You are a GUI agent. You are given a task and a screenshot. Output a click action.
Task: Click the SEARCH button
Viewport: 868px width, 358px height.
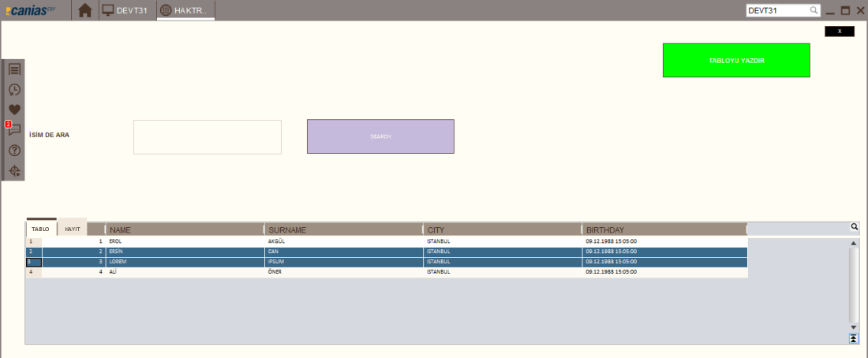pyautogui.click(x=380, y=136)
